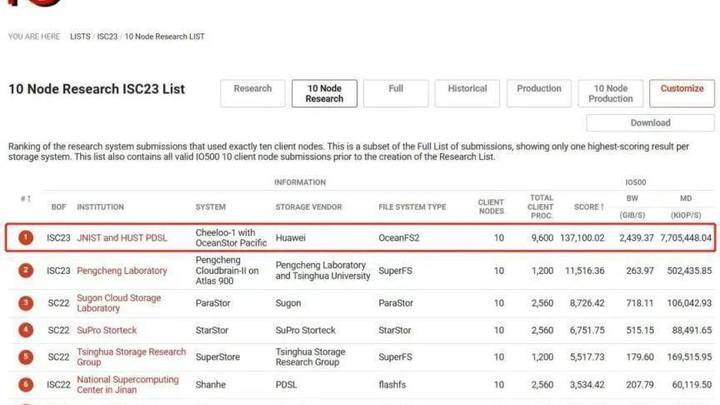
Task: Open the Pengcheng Laboratory institution link
Action: 122,270
